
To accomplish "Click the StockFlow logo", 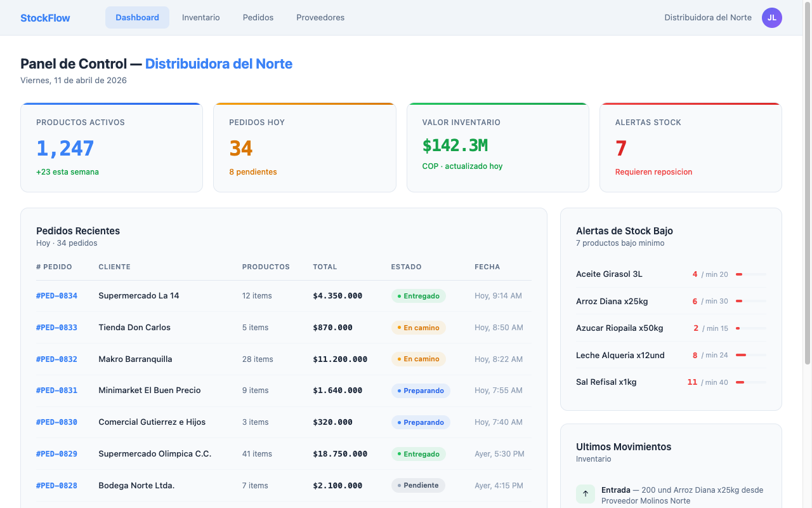I will [44, 17].
